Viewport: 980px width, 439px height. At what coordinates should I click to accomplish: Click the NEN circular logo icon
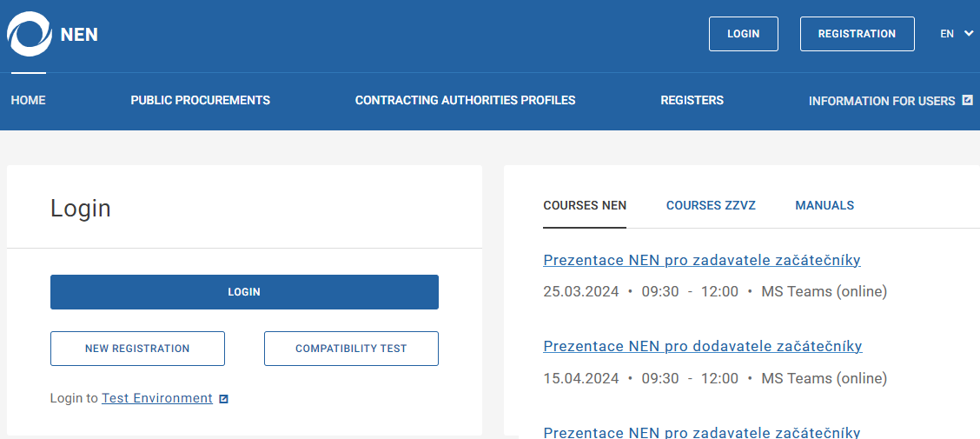click(30, 35)
